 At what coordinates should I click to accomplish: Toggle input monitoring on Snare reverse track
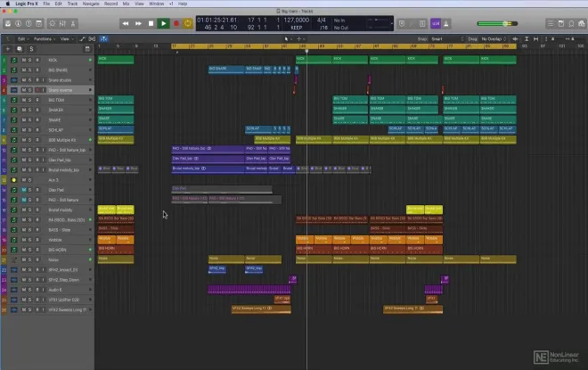point(43,90)
